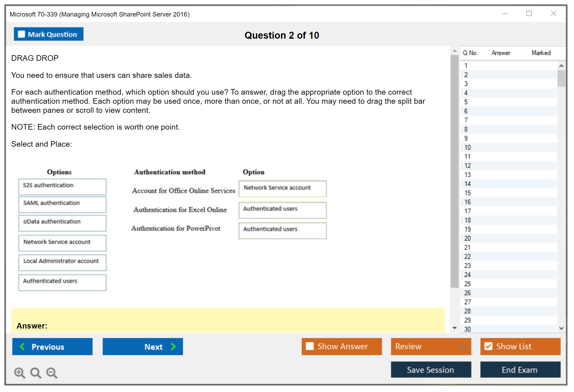Enable the Show Answer checkbox
The height and width of the screenshot is (392, 574).
click(310, 346)
